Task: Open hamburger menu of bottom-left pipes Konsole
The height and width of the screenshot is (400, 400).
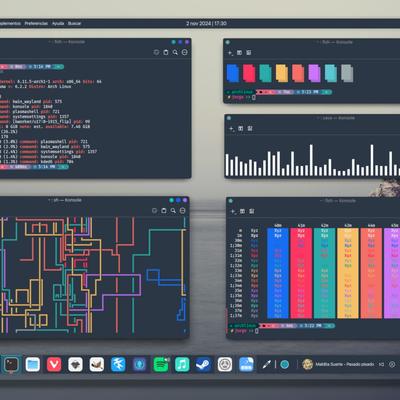Action: coord(182,210)
